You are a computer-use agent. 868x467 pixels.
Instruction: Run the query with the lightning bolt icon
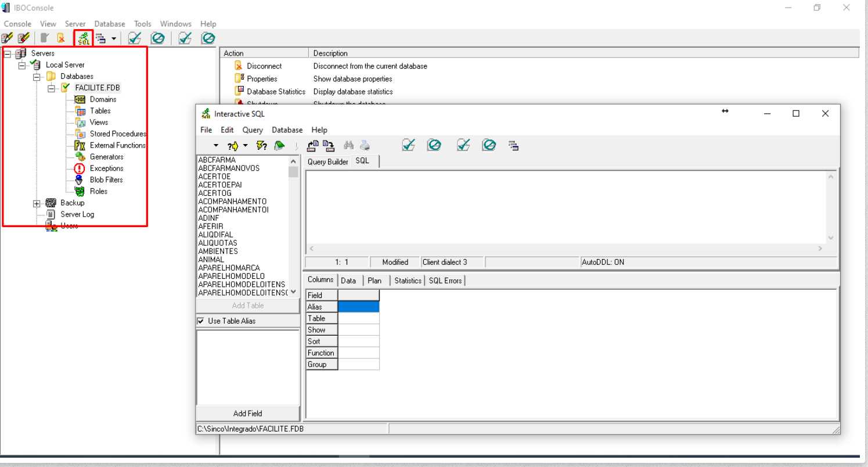click(x=261, y=146)
